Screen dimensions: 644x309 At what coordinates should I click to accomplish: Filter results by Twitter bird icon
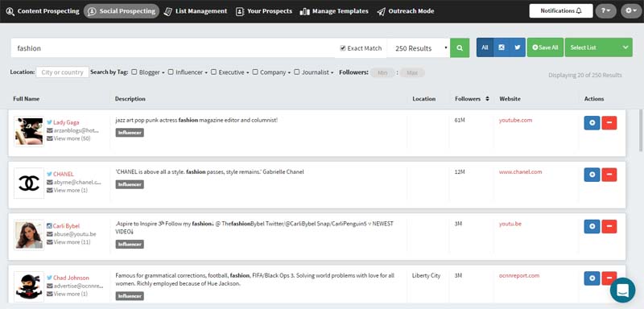tap(518, 47)
